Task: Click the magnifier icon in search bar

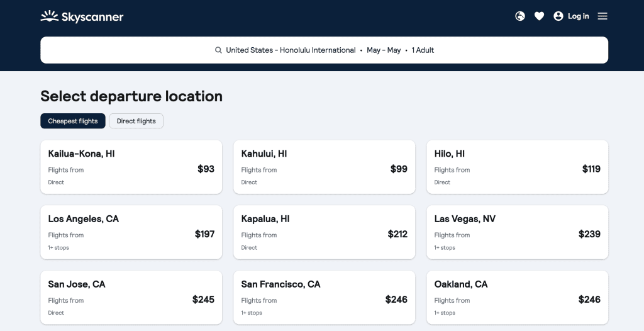Action: (218, 50)
